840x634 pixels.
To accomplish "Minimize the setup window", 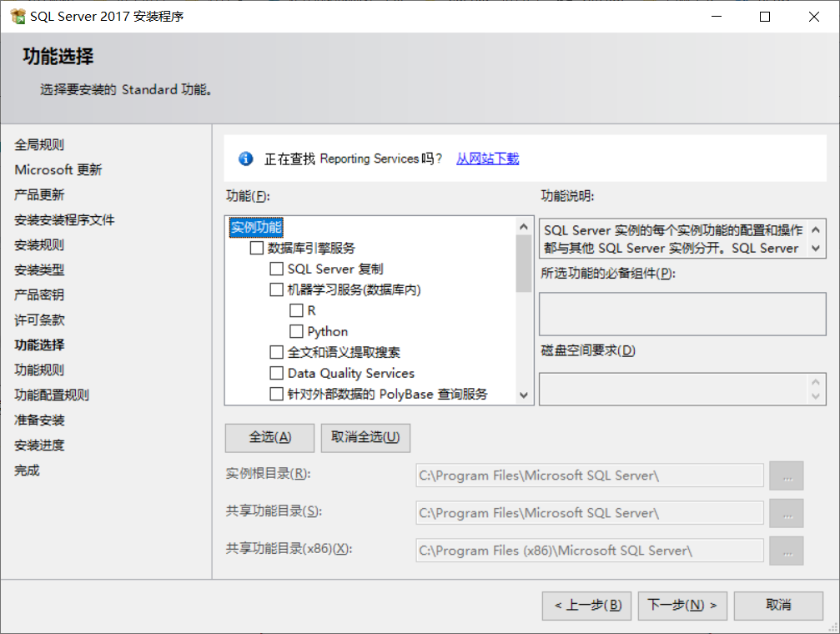I will coord(717,17).
